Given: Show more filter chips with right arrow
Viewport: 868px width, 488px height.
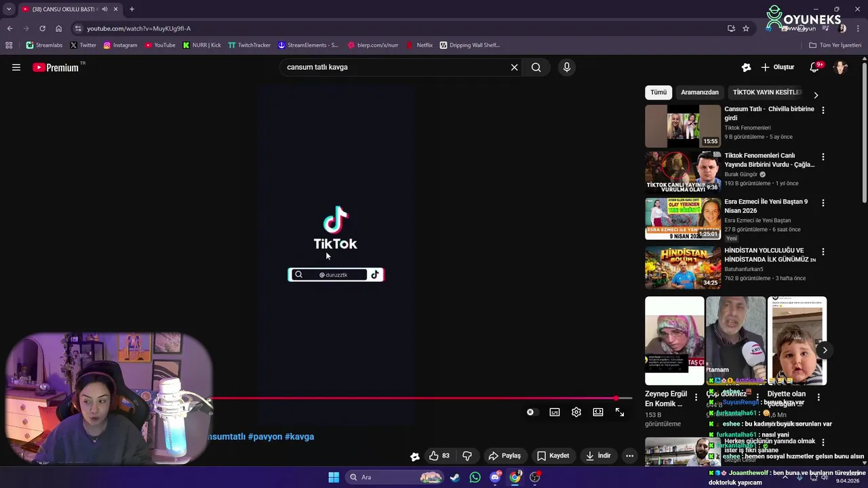Looking at the screenshot, I should pos(816,95).
